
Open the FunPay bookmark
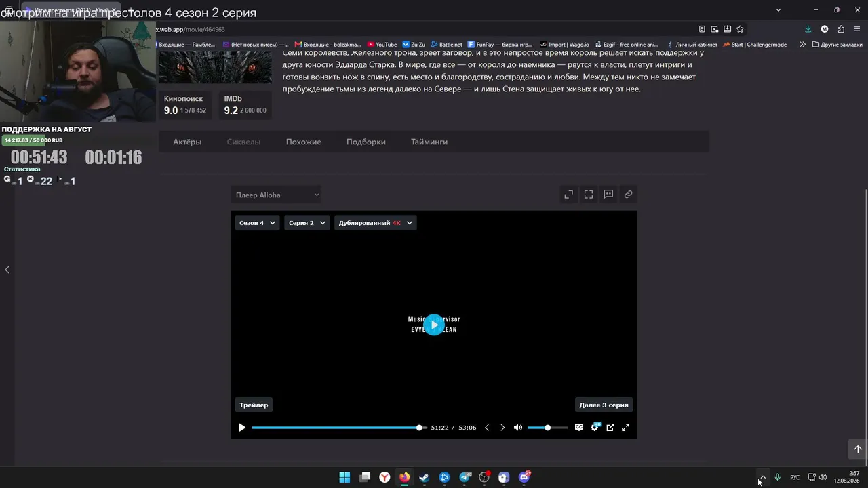point(500,45)
